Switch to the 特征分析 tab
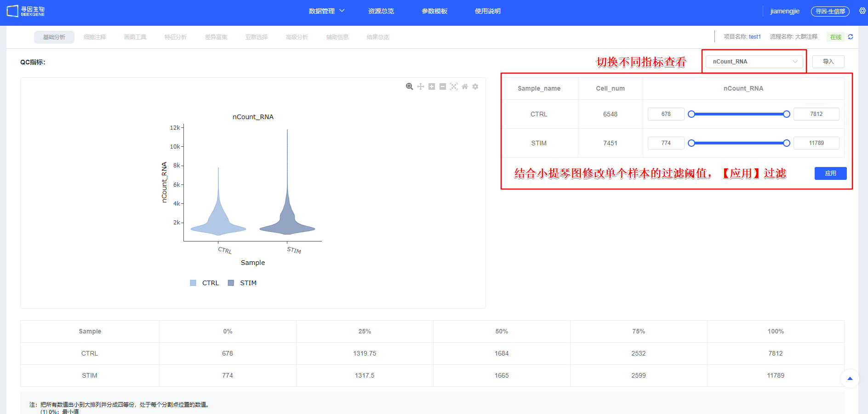This screenshot has width=868, height=414. pyautogui.click(x=176, y=37)
